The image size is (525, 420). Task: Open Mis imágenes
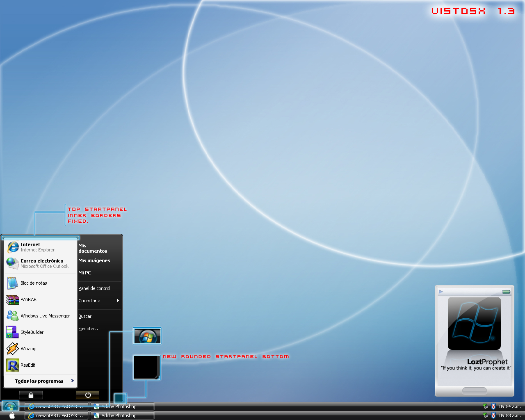click(x=100, y=260)
